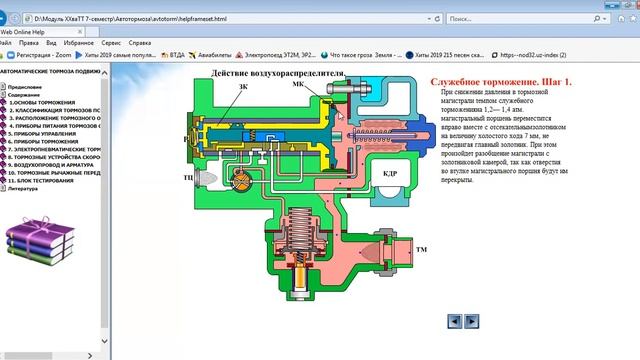Open the Регистрация - Zoom bookmark
The image size is (640, 360).
coord(39,55)
